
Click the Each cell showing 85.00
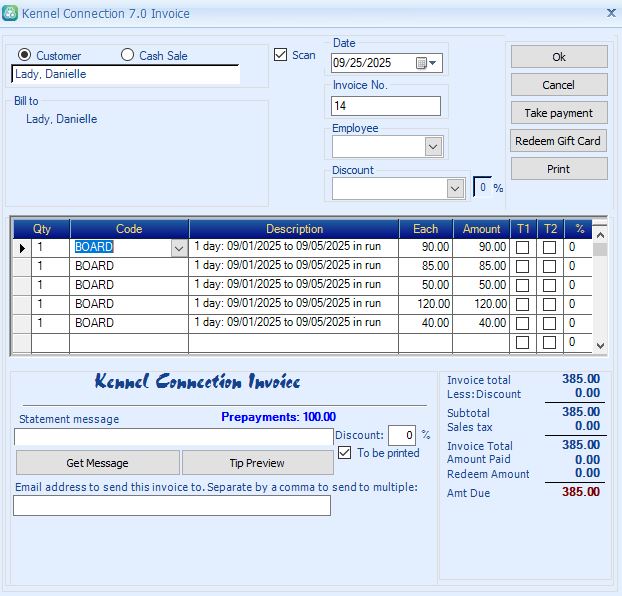[425, 266]
